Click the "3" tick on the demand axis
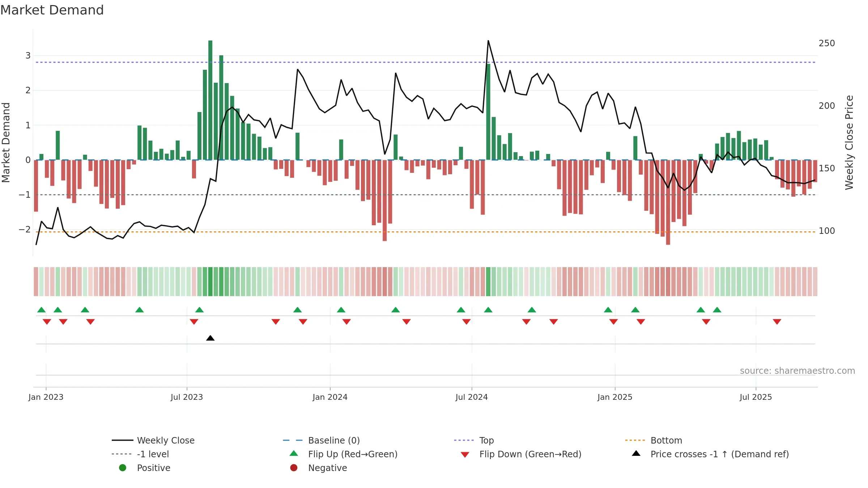 tap(28, 56)
